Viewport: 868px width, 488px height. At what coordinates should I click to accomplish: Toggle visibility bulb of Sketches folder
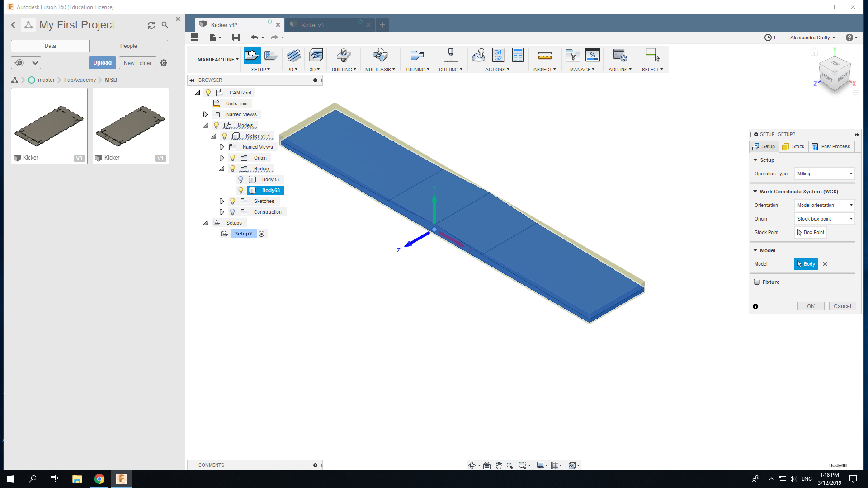232,201
